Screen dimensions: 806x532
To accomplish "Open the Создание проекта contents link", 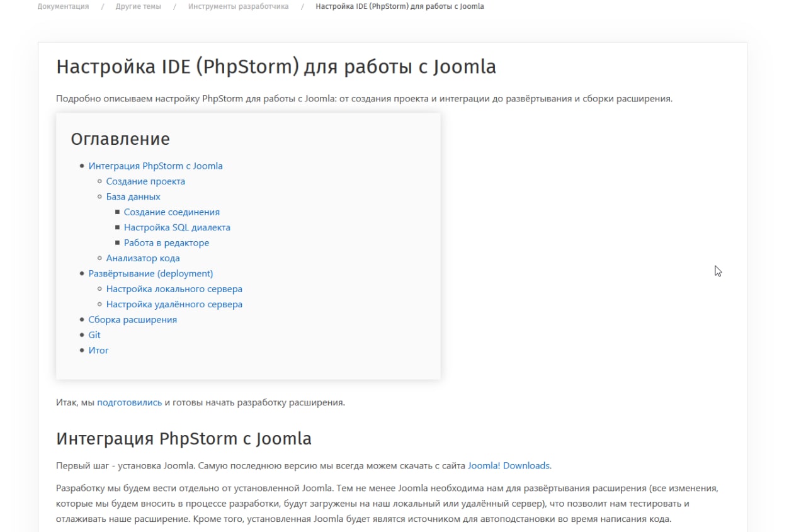I will 145,181.
